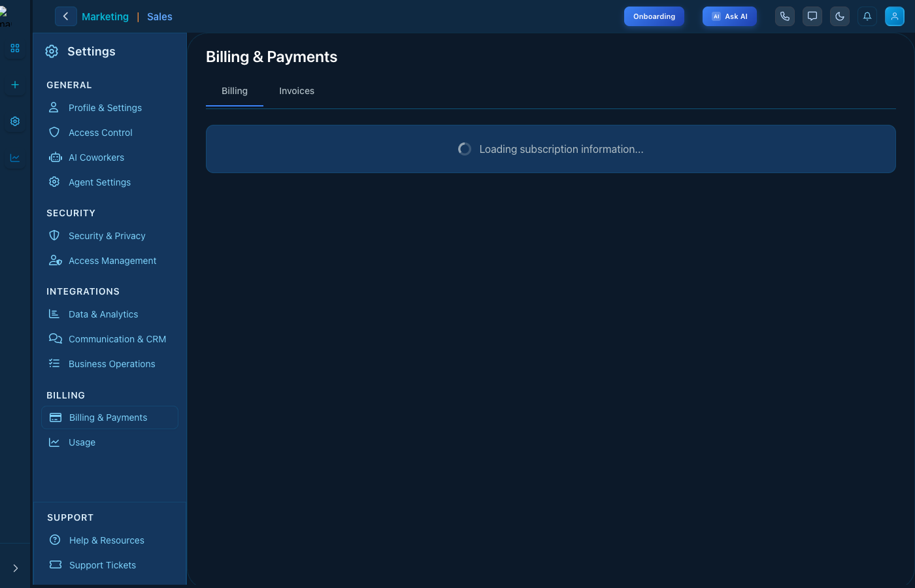Click the Settings gear icon beside the title
Viewport: 915px width, 588px height.
(52, 52)
